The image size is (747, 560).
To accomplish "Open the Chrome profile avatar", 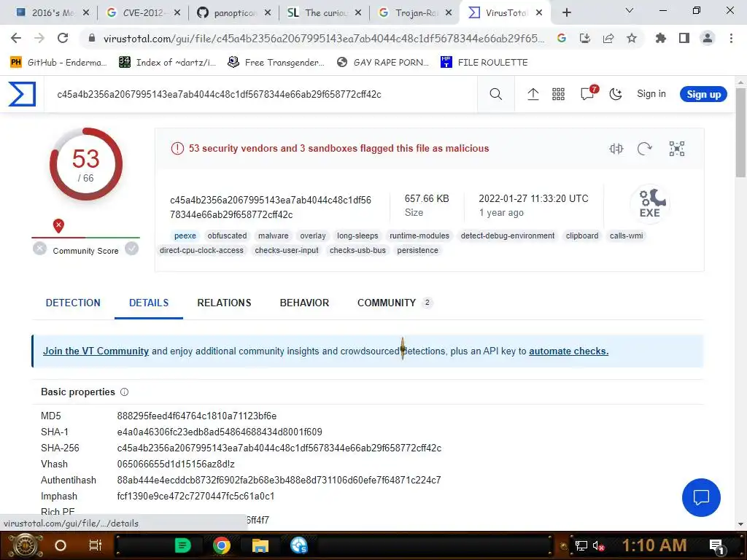I will coord(708,38).
